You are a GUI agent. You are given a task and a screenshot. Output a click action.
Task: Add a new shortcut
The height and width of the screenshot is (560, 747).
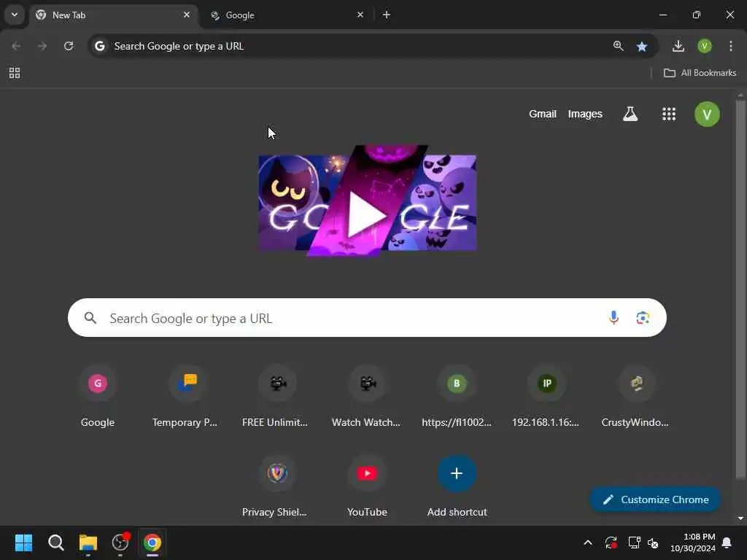457,486
